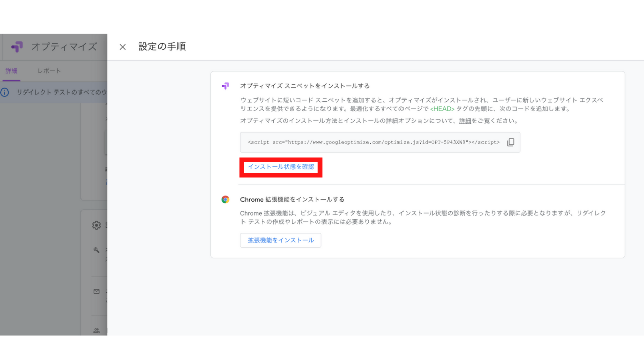Open the 詳細 link in the snippet description
Image resolution: width=644 pixels, height=362 pixels.
[x=465, y=121]
